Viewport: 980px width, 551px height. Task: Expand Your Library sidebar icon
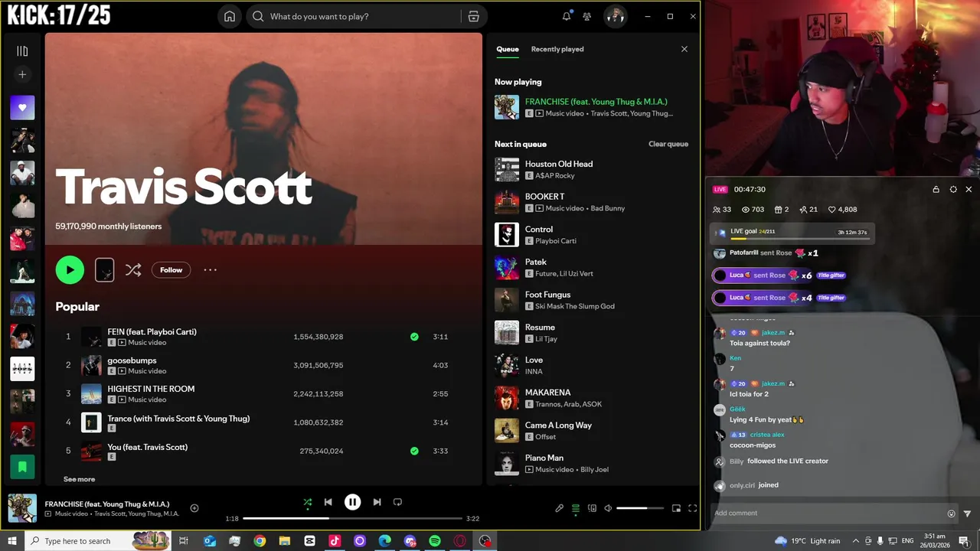point(22,51)
